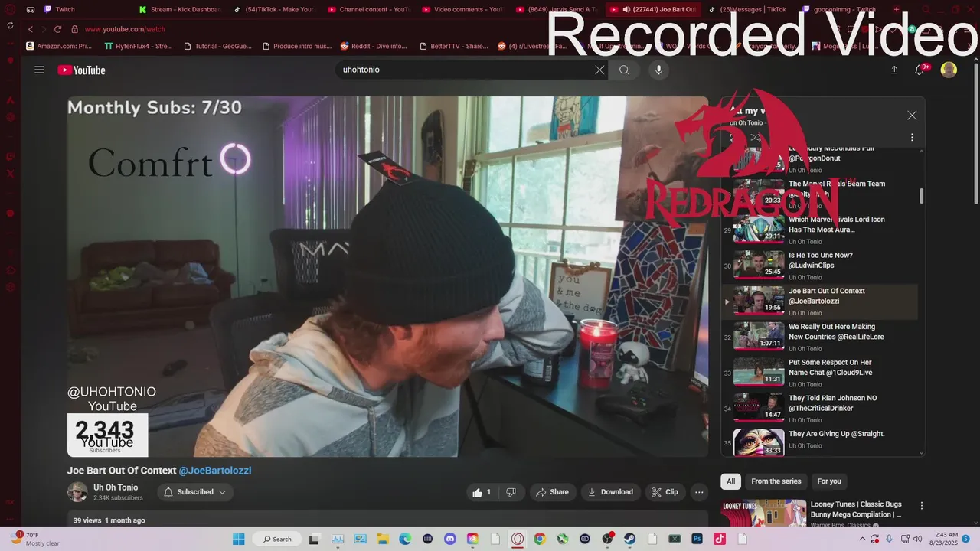Close the playlist panel with the X
Image resolution: width=980 pixels, height=551 pixels.
912,116
